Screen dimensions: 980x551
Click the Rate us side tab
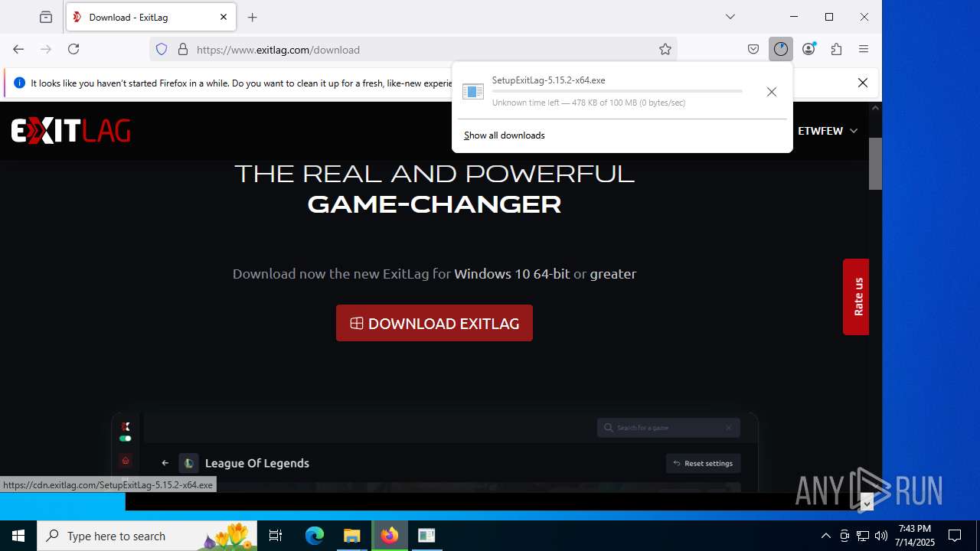tap(856, 297)
